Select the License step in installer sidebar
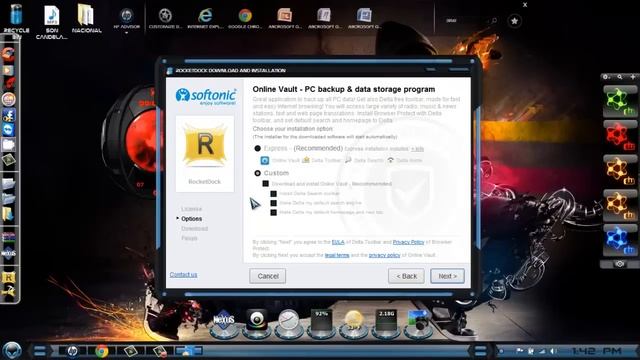This screenshot has width=640, height=360. 191,209
